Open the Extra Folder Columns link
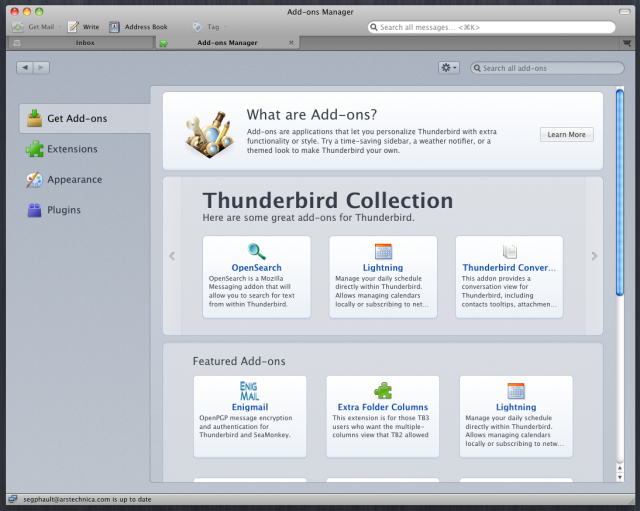The height and width of the screenshot is (511, 640). coord(383,407)
